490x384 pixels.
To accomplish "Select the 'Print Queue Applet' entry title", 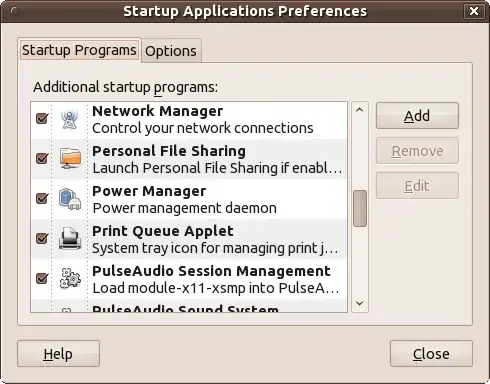I will [x=163, y=231].
